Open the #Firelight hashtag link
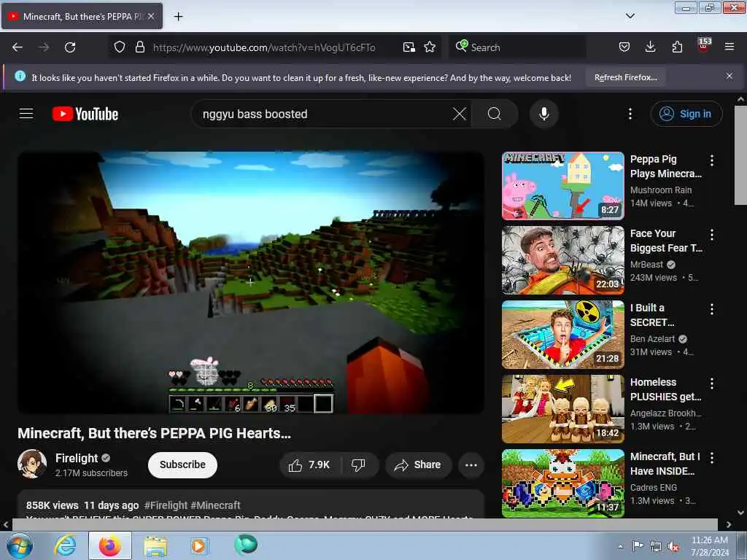This screenshot has width=747, height=560. coord(166,505)
